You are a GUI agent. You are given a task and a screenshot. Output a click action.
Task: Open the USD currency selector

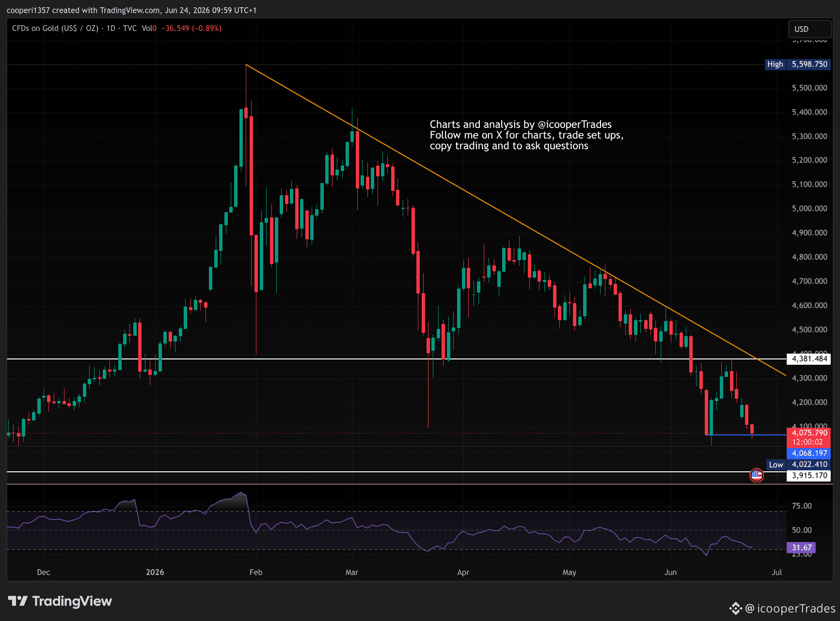point(809,29)
